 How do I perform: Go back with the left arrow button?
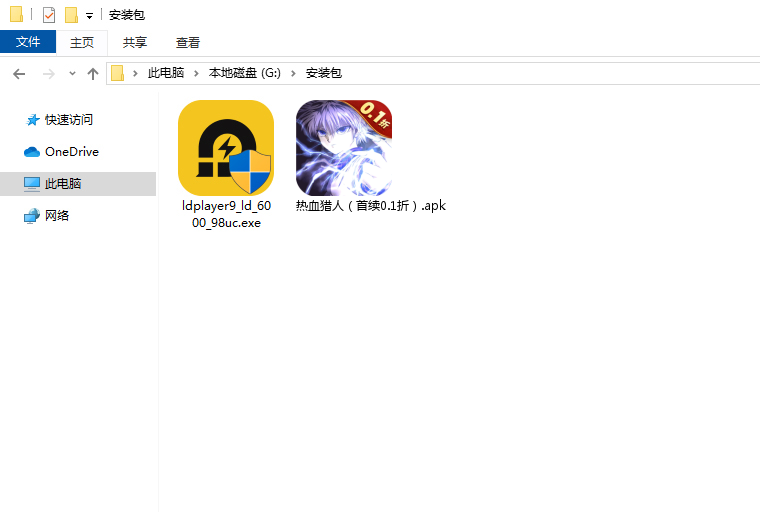[19, 73]
